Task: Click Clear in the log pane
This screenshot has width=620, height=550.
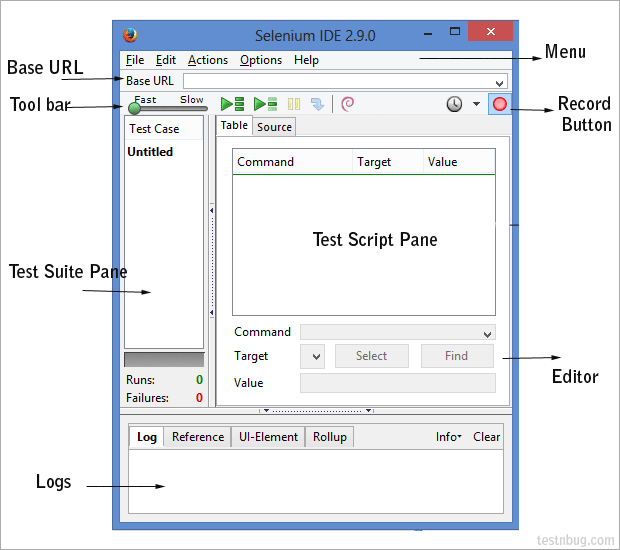Action: (x=486, y=437)
